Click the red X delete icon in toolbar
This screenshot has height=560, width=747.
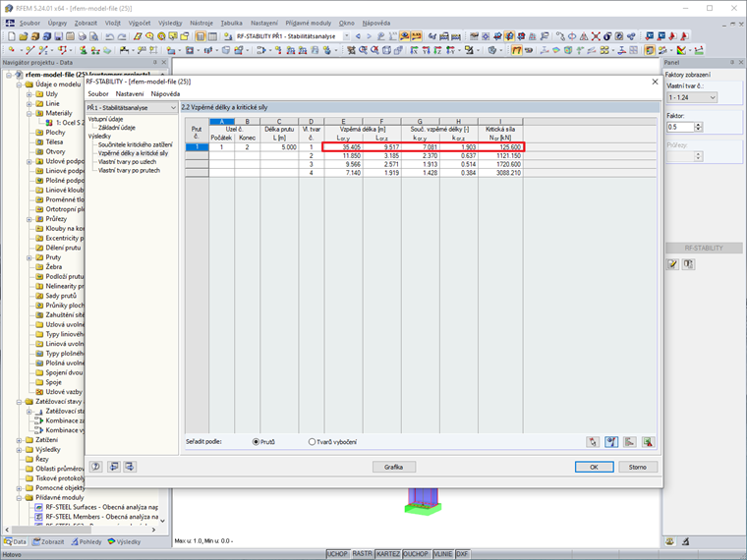coord(596,36)
